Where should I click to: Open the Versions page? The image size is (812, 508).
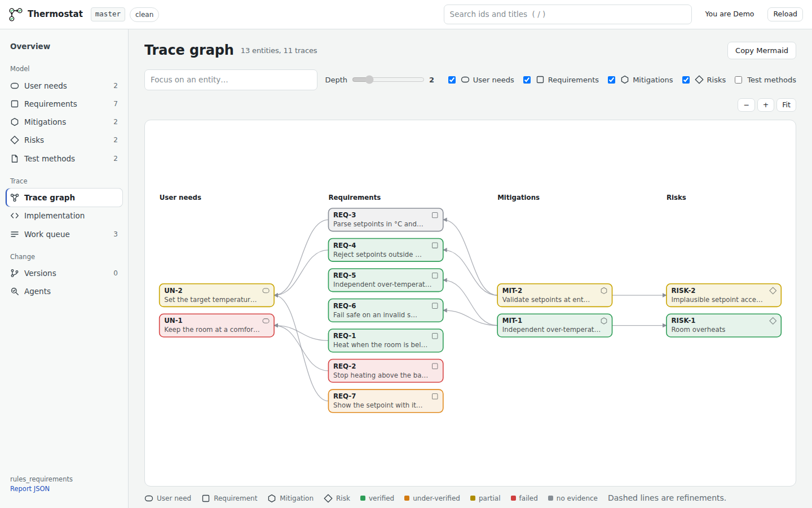click(x=64, y=273)
